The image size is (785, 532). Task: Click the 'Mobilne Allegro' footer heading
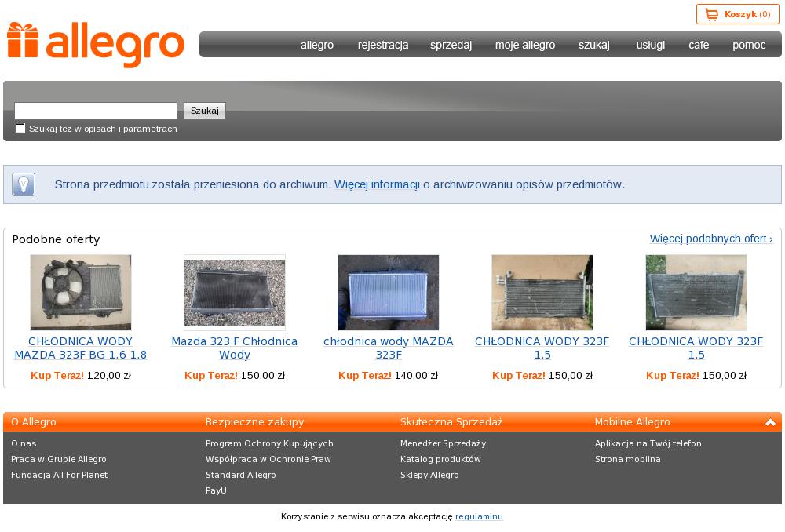[x=632, y=422]
